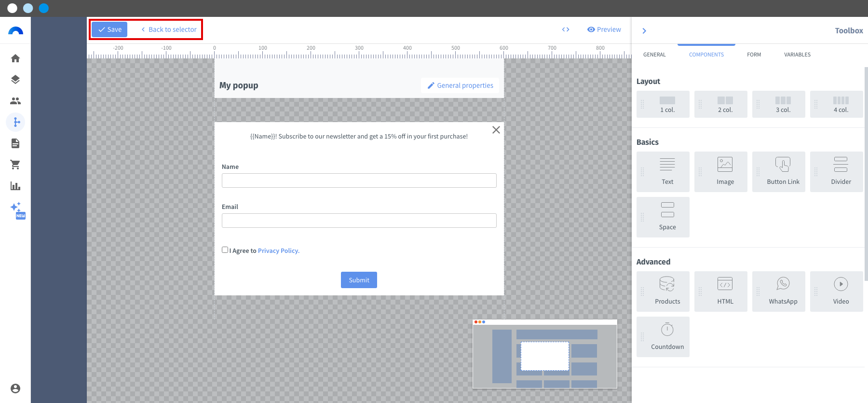Open the contacts people icon
The height and width of the screenshot is (403, 868).
15,101
